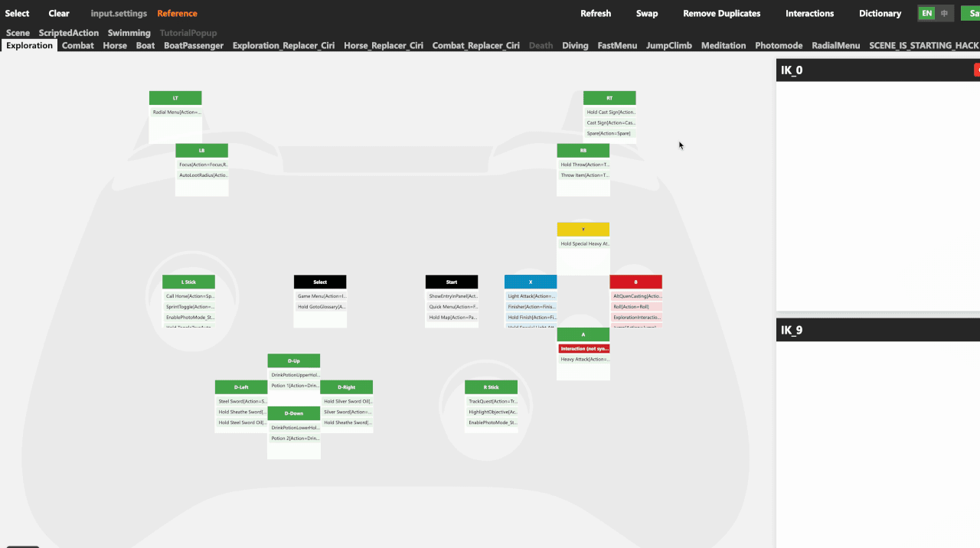Open the Photomode context tab
Image resolution: width=980 pixels, height=548 pixels.
pos(779,45)
